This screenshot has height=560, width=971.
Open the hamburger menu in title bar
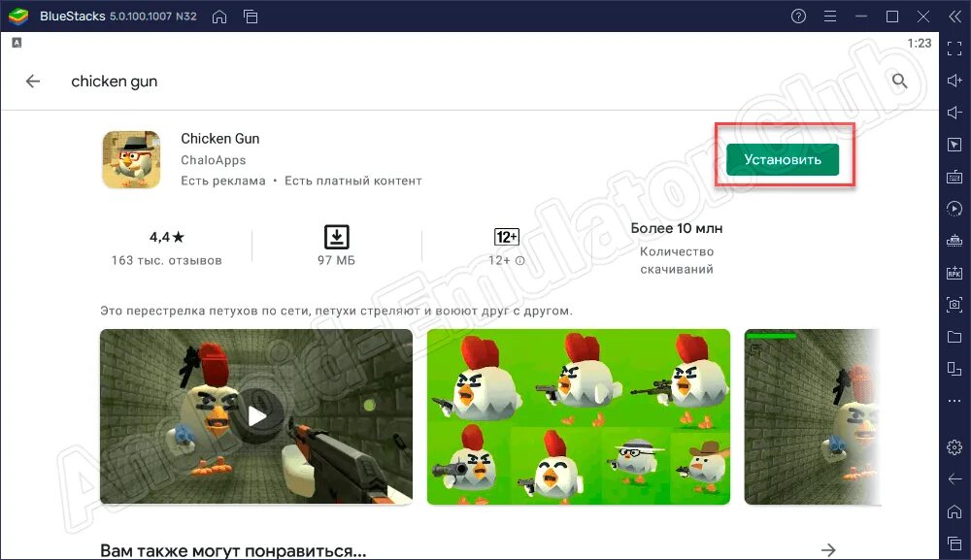click(830, 16)
